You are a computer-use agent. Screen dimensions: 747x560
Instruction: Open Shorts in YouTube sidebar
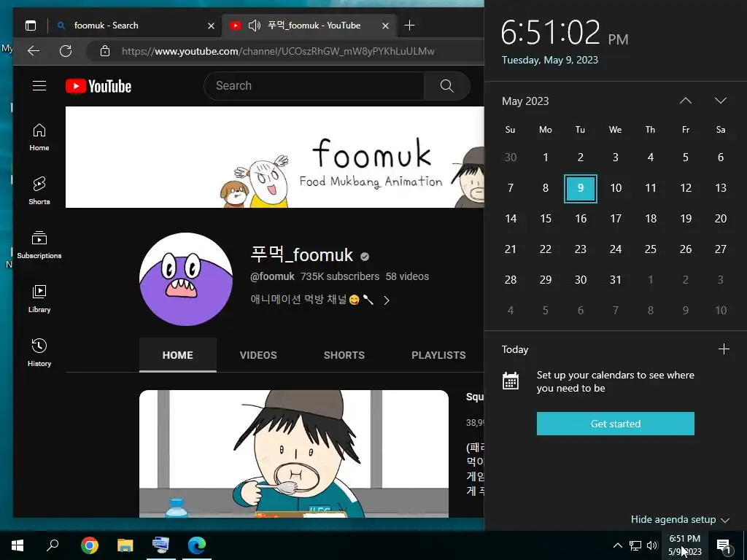click(39, 191)
